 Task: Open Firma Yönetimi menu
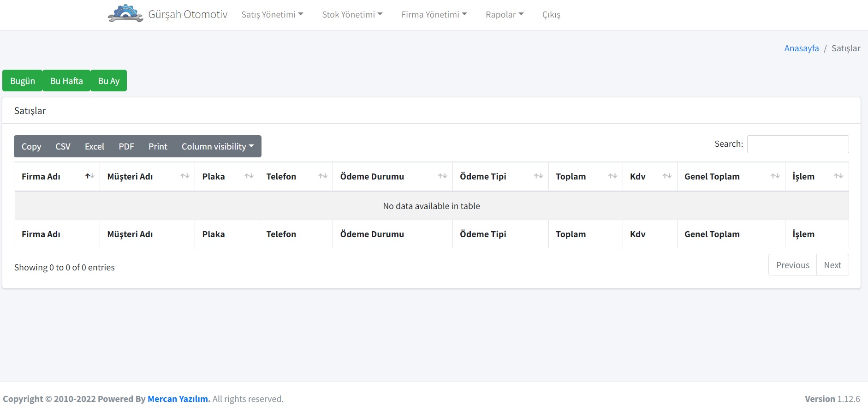[434, 15]
